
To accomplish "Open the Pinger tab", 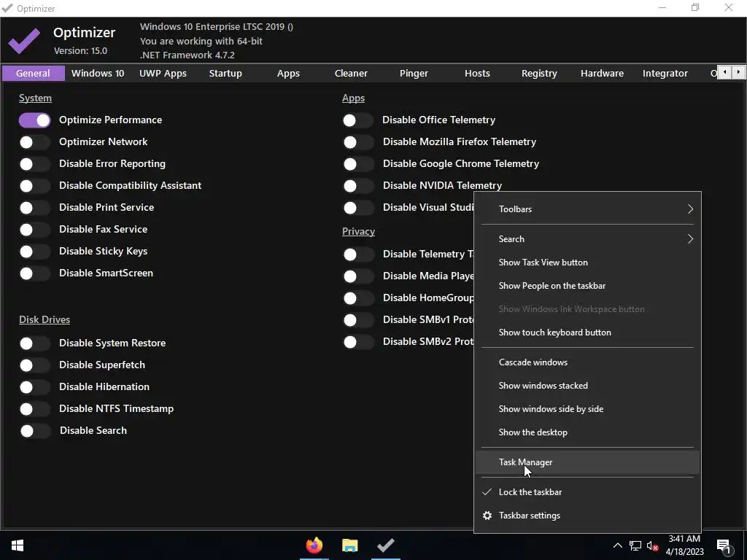I will coord(414,74).
